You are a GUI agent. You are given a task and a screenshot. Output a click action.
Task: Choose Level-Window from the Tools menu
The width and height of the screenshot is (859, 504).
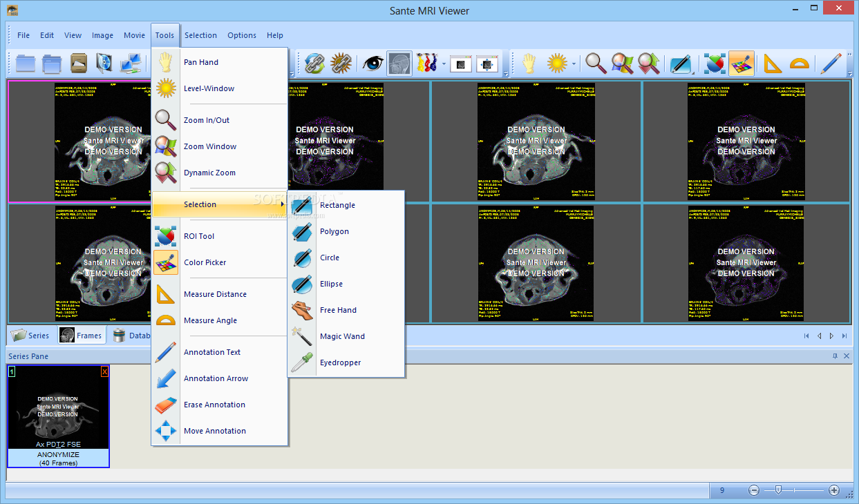(x=219, y=88)
